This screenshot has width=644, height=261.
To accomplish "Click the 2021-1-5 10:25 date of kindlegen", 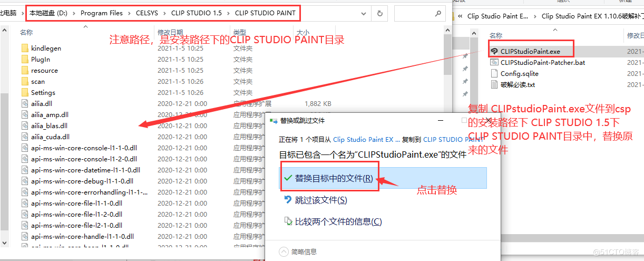I will (x=180, y=48).
